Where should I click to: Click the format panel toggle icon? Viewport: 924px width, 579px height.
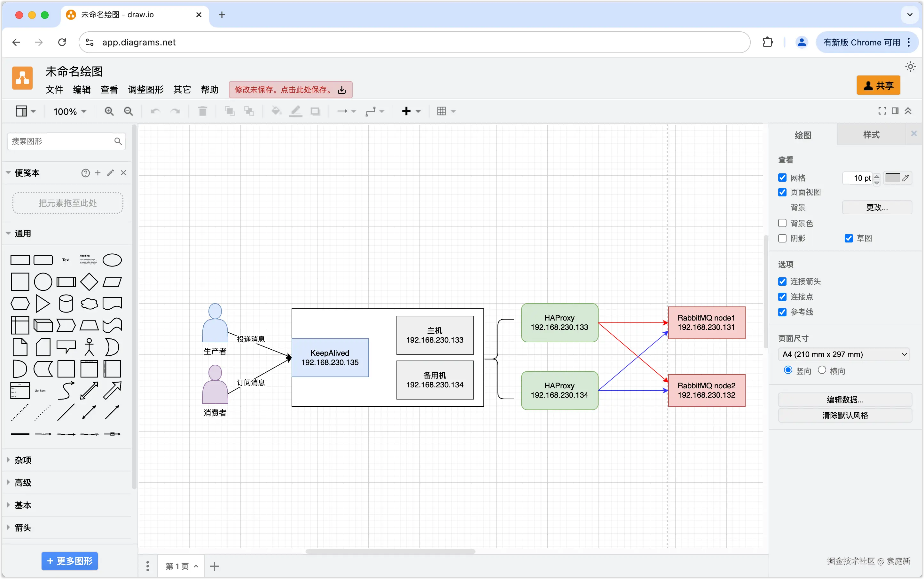[x=895, y=111]
